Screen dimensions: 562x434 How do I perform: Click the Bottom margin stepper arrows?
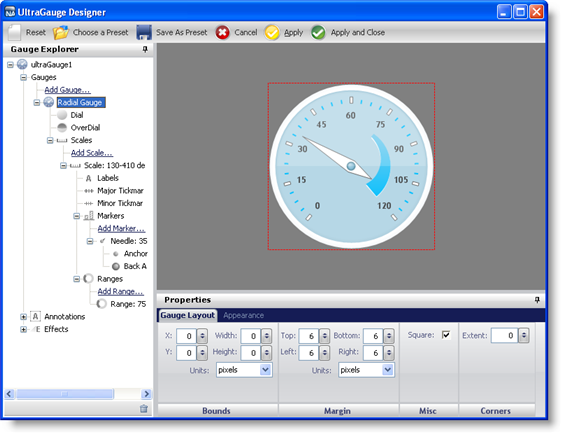(389, 336)
